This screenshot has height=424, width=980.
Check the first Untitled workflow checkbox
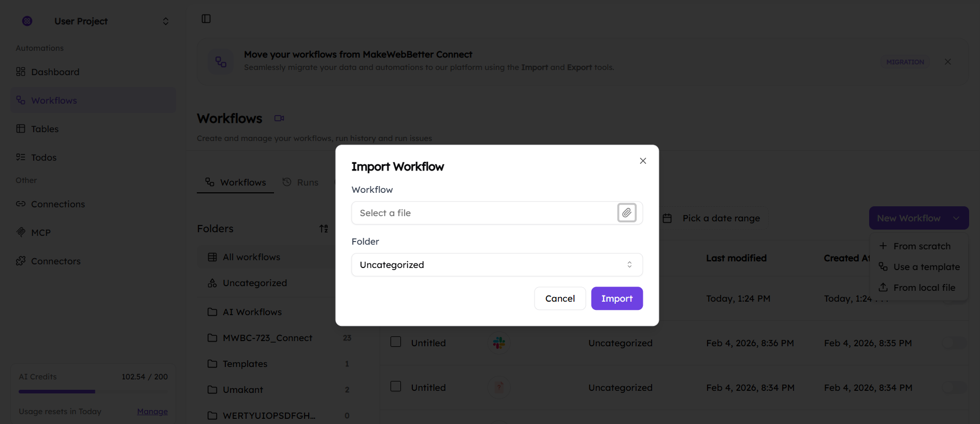coord(396,342)
